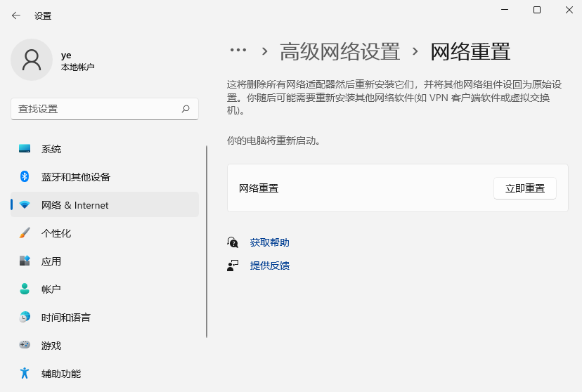Click the feedback person icon beside 提供反馈
Viewport: 582px width, 392px height.
(233, 266)
